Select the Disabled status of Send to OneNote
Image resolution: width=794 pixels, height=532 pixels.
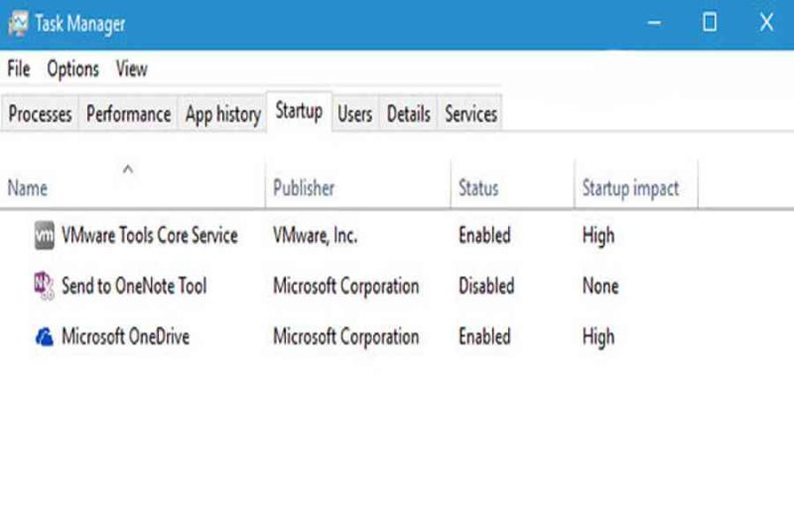point(486,286)
